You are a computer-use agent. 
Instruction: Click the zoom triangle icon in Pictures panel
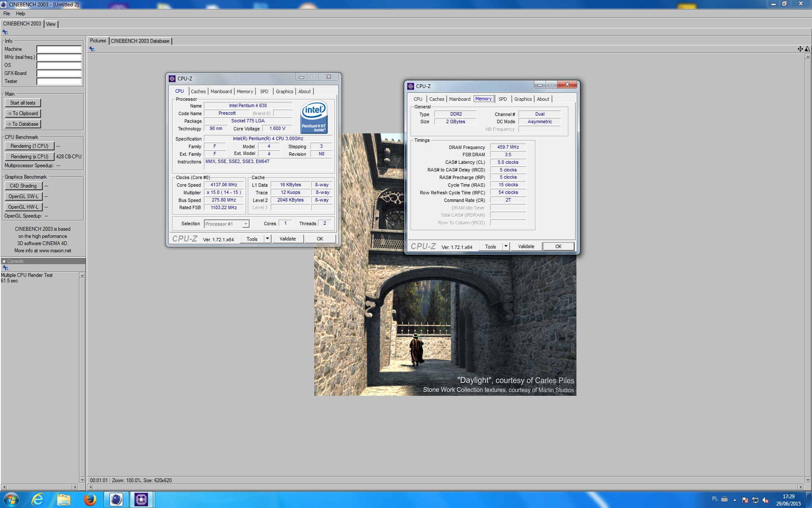(807, 49)
